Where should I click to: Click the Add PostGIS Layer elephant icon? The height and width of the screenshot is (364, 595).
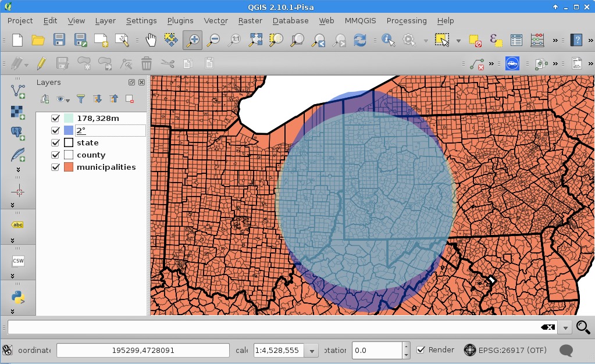tap(18, 133)
